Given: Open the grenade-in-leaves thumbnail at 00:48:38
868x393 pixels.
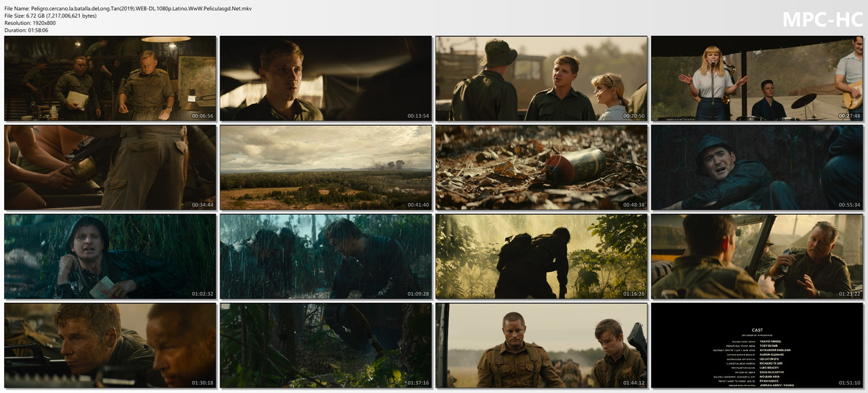Looking at the screenshot, I should (x=541, y=167).
